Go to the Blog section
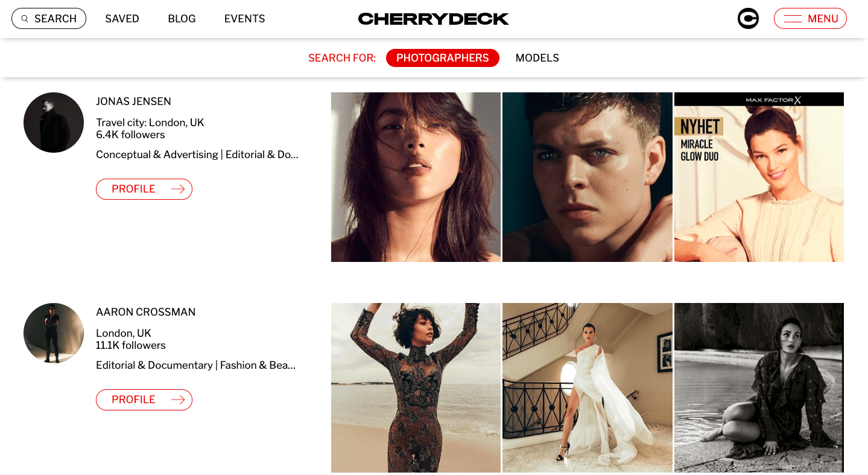The width and height of the screenshot is (868, 475). tap(182, 19)
